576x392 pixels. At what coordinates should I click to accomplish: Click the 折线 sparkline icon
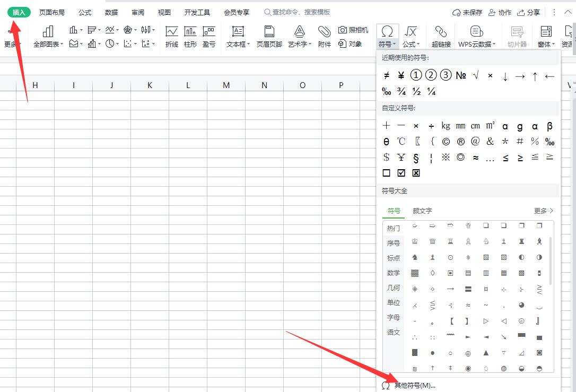coord(172,37)
